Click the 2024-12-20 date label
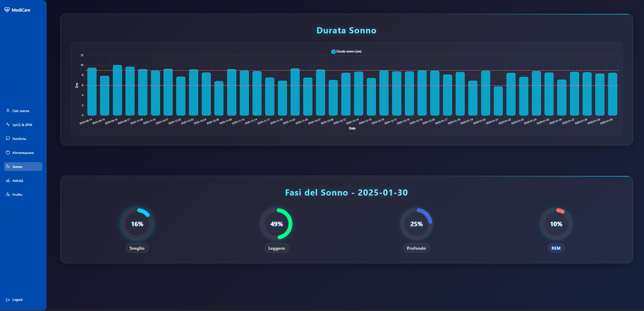 coord(429,122)
